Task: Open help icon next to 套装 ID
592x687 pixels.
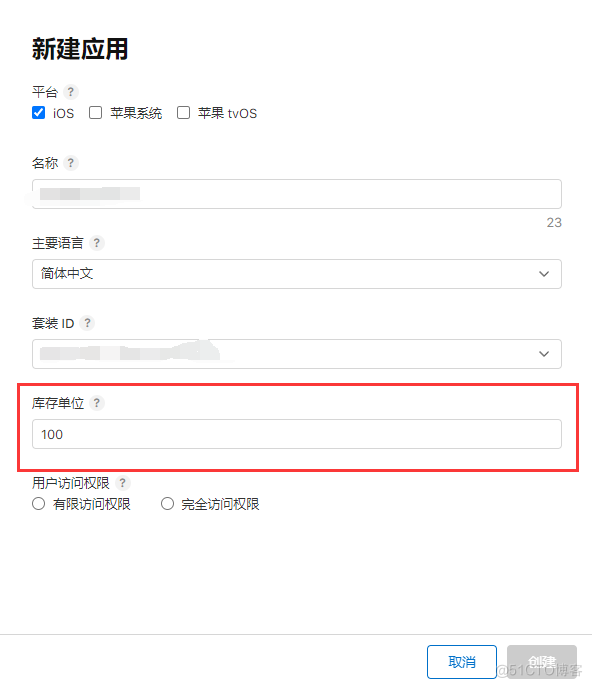Action: [87, 323]
